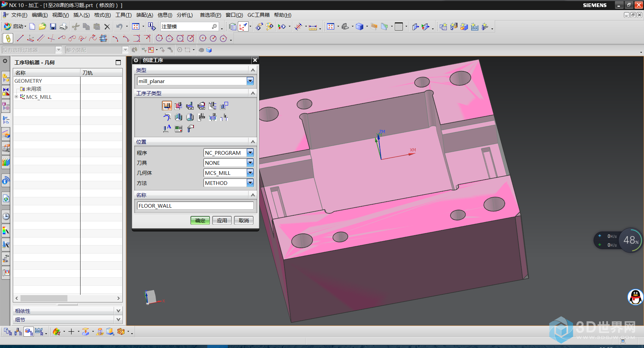The width and height of the screenshot is (644, 348).
Task: Collapse the 名称 section in the dialog
Action: click(x=253, y=195)
